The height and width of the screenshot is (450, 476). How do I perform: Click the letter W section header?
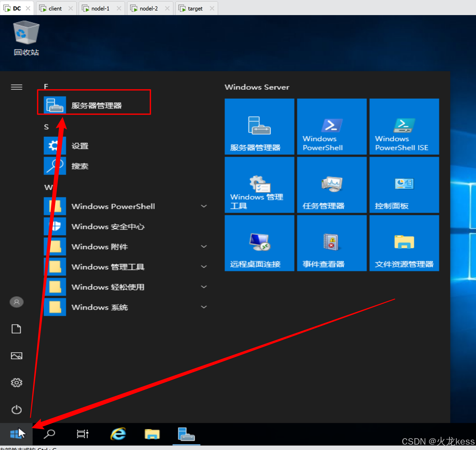[x=48, y=187]
